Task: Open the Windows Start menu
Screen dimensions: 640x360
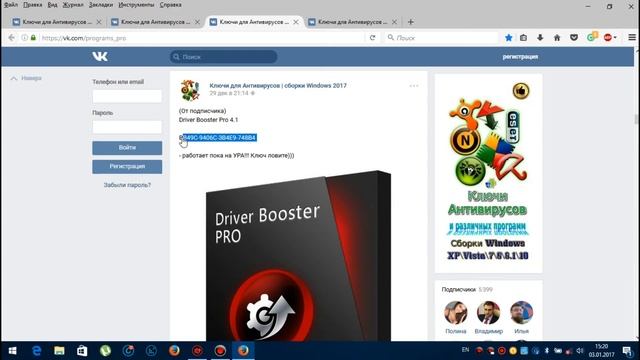Action: pyautogui.click(x=12, y=351)
